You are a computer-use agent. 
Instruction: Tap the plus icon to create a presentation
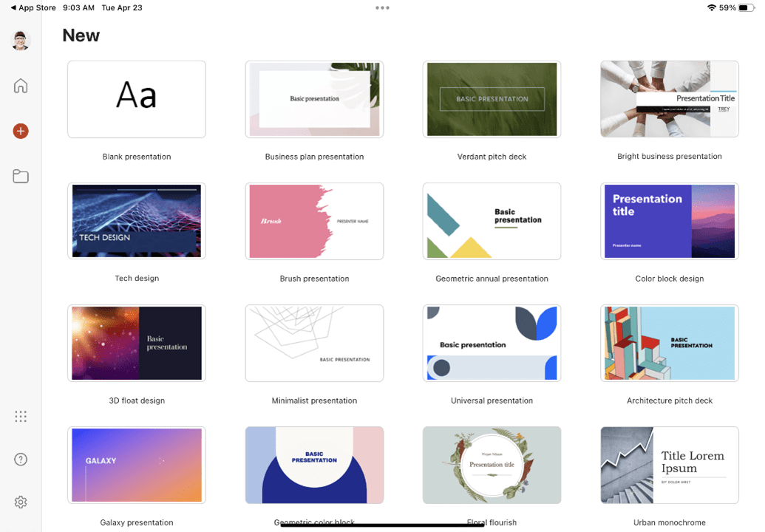[x=20, y=131]
